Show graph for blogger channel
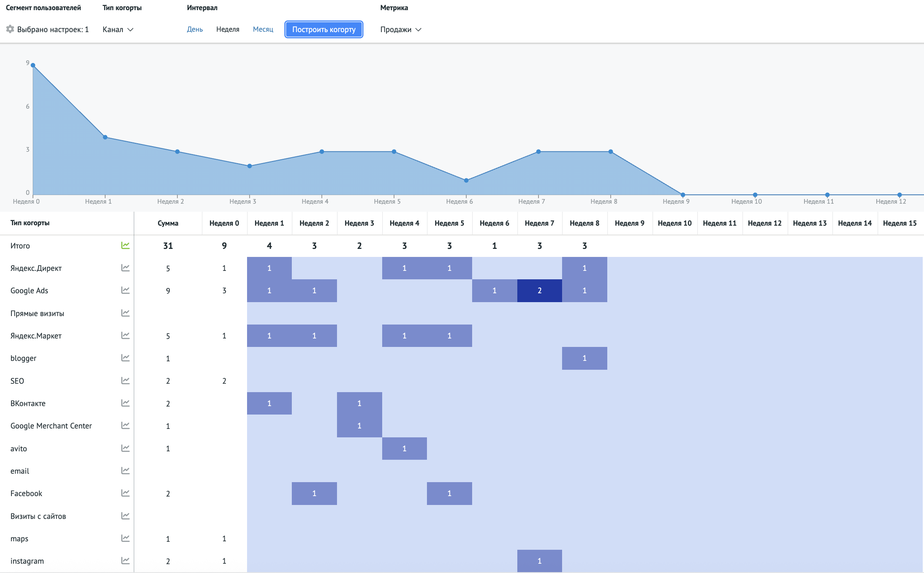The height and width of the screenshot is (573, 924). pos(125,358)
